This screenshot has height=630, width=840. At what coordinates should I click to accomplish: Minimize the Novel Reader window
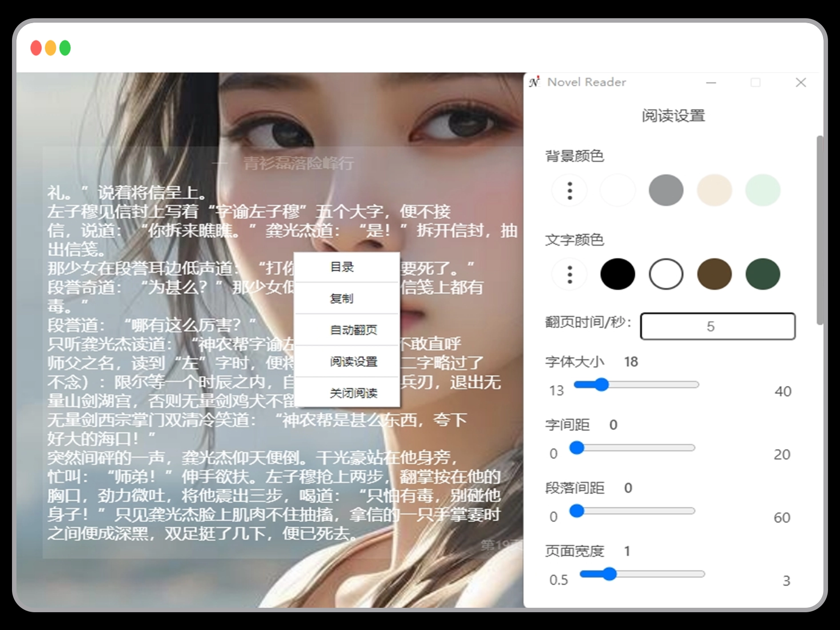click(x=711, y=83)
